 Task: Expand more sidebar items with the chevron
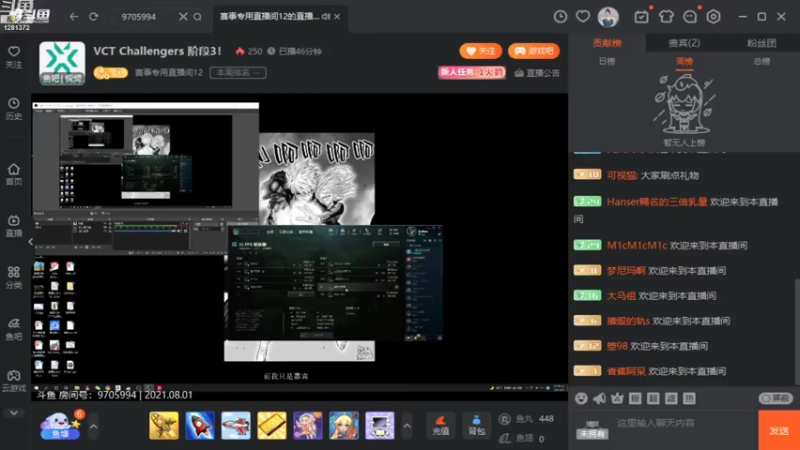point(14,413)
